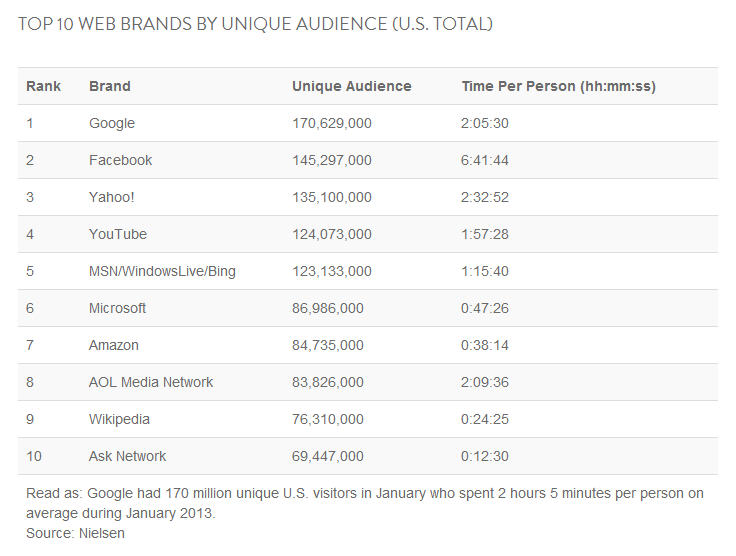
Task: Select the YouTube row label
Action: pos(118,234)
